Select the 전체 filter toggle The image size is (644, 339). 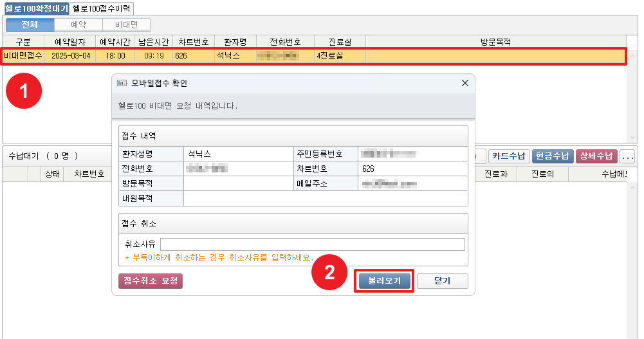30,24
